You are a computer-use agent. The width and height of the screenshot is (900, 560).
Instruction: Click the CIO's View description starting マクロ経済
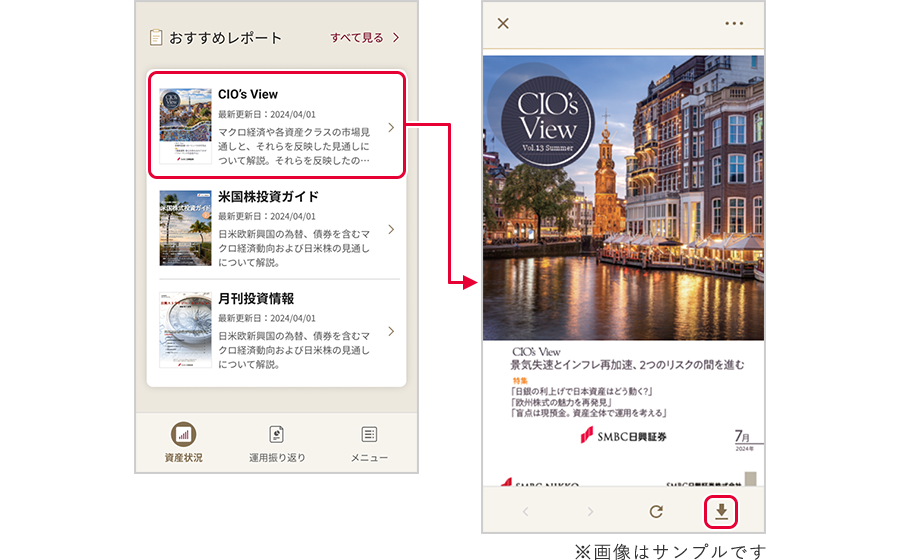click(x=294, y=146)
